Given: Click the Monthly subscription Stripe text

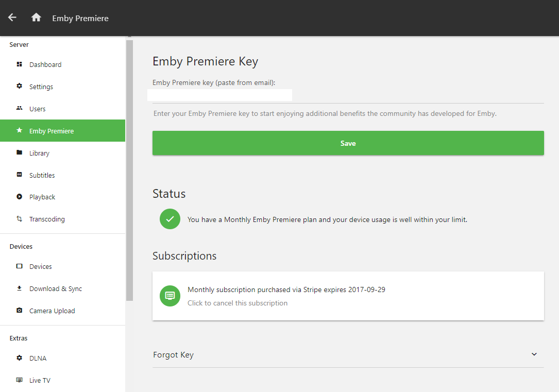Looking at the screenshot, I should coord(286,289).
